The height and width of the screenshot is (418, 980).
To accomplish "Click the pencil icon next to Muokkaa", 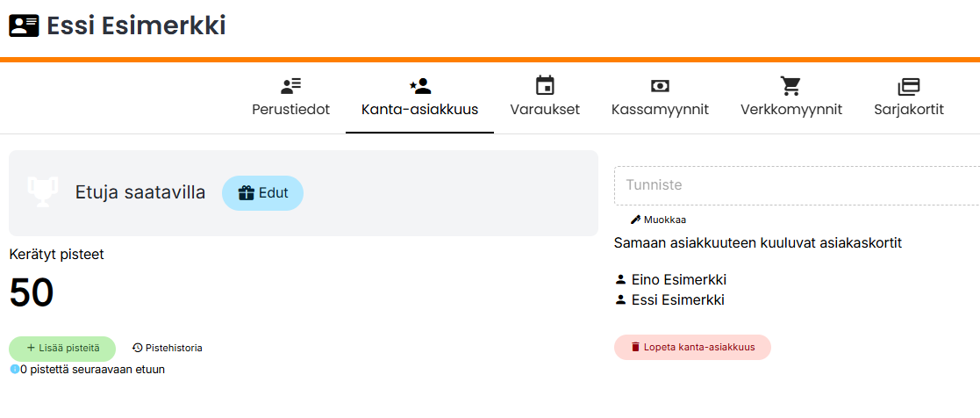I will [x=635, y=220].
